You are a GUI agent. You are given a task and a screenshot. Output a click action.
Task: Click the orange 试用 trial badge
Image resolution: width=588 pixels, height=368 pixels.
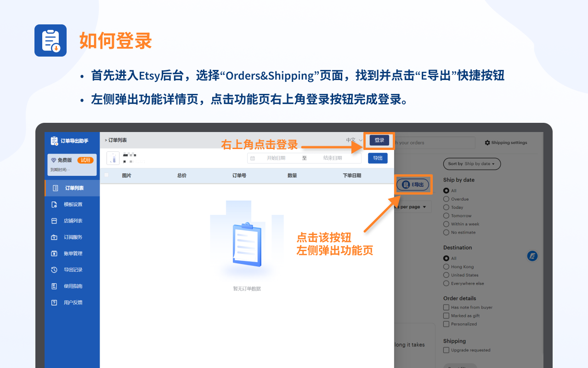tap(85, 160)
